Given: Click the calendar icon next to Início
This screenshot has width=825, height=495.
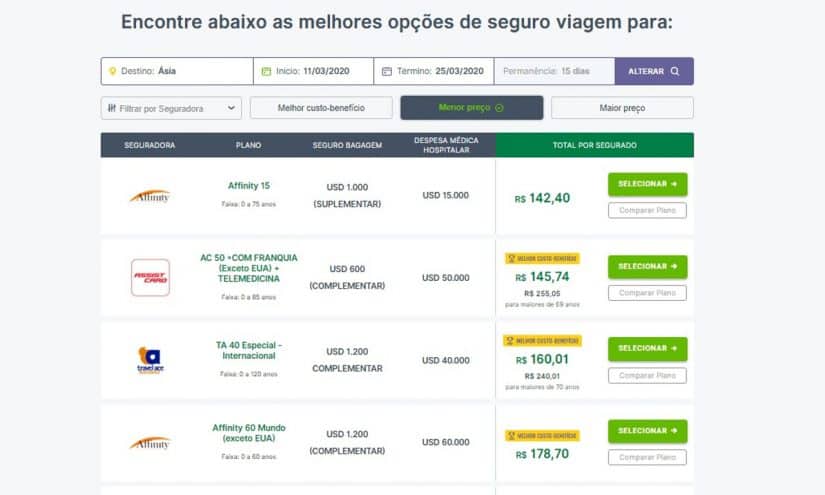Looking at the screenshot, I should point(266,71).
